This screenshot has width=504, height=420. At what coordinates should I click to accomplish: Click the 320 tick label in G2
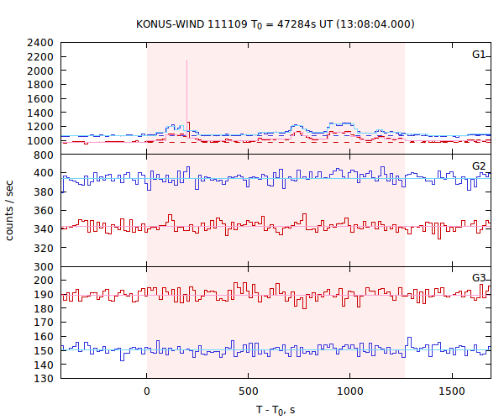click(44, 248)
